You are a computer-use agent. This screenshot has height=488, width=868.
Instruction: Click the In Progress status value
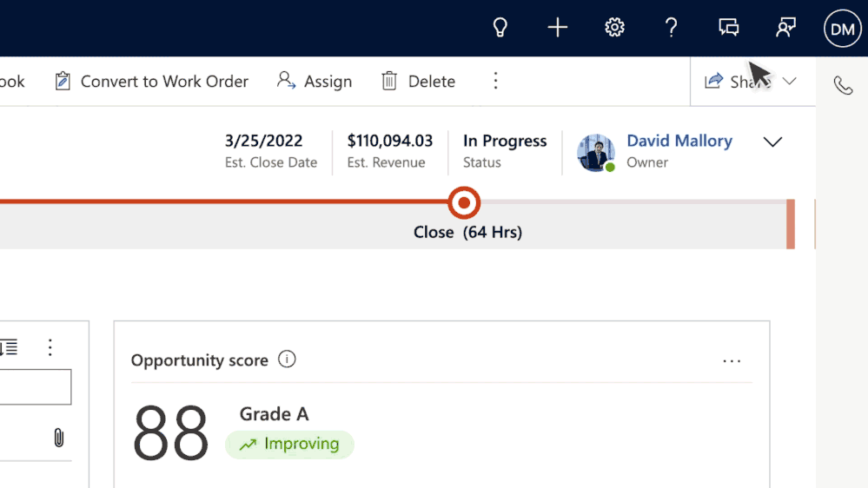[505, 141]
